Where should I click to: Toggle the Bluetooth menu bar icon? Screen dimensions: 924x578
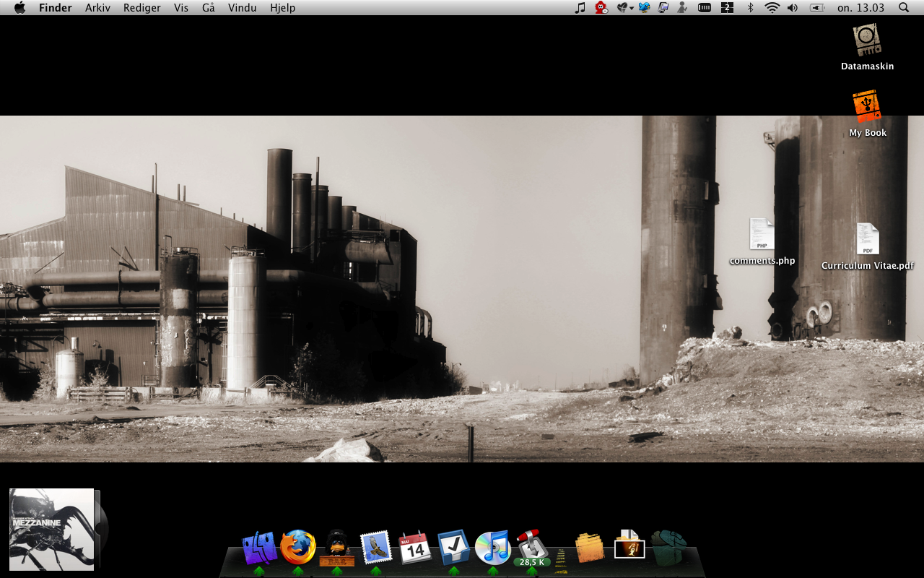click(x=750, y=8)
